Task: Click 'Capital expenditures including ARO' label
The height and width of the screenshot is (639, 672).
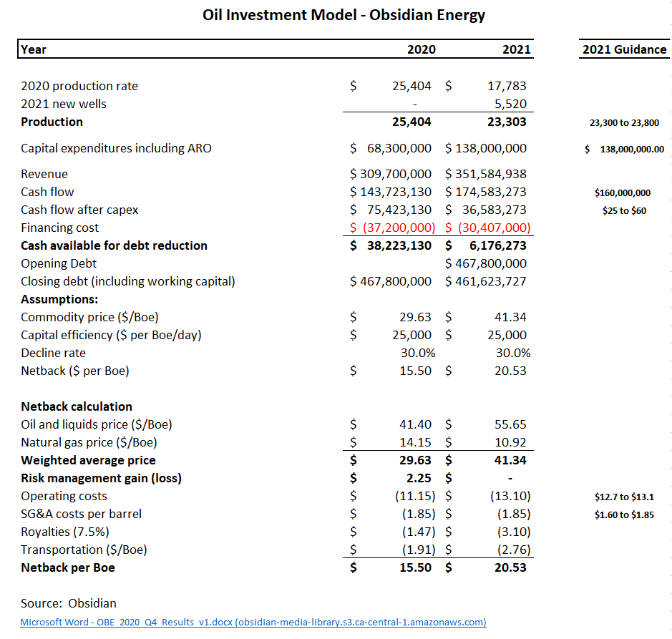Action: click(x=116, y=148)
